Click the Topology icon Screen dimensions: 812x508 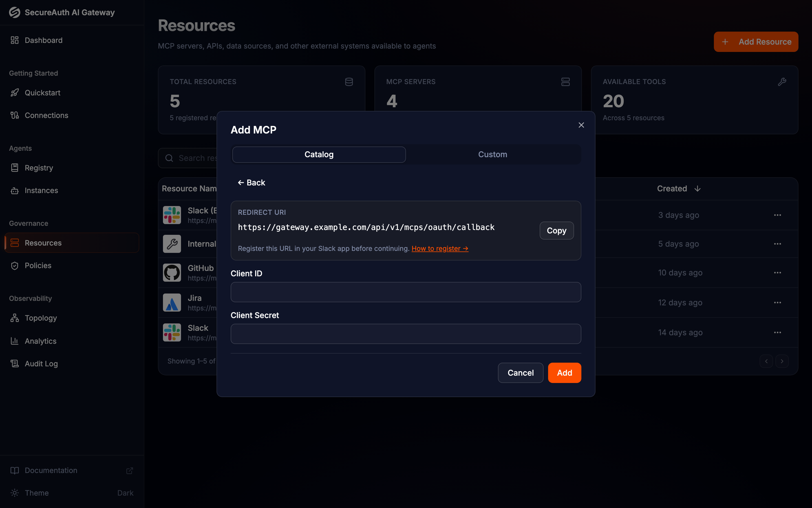[14, 318]
